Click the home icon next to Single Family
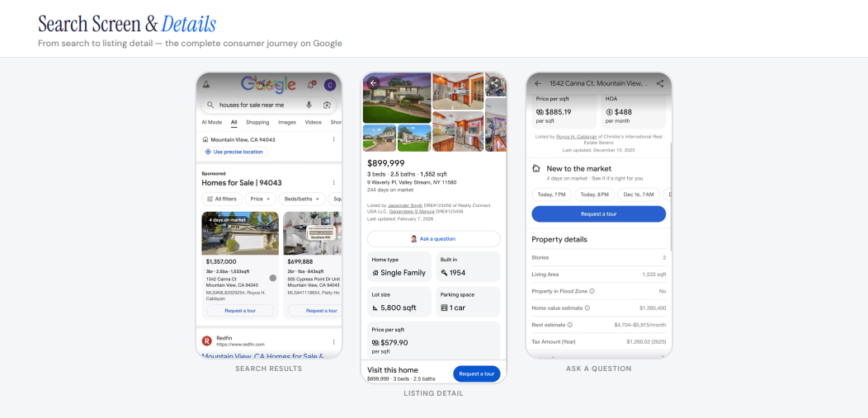This screenshot has height=418, width=868. tap(375, 273)
